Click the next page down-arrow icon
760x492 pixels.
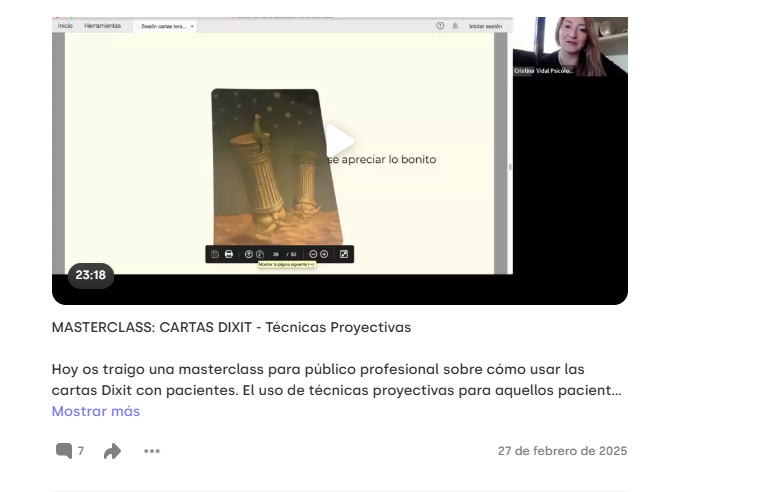click(x=260, y=254)
